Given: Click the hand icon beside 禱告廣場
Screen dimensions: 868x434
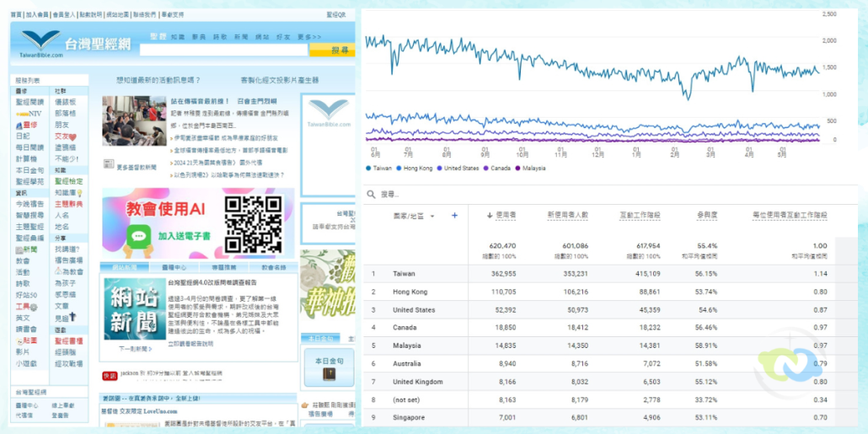Looking at the screenshot, I should 303,405.
